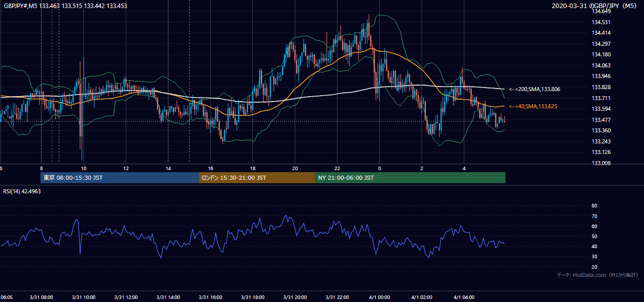Click the 40 SMA 133.625 label
This screenshot has width=644, height=302.
pyautogui.click(x=533, y=107)
